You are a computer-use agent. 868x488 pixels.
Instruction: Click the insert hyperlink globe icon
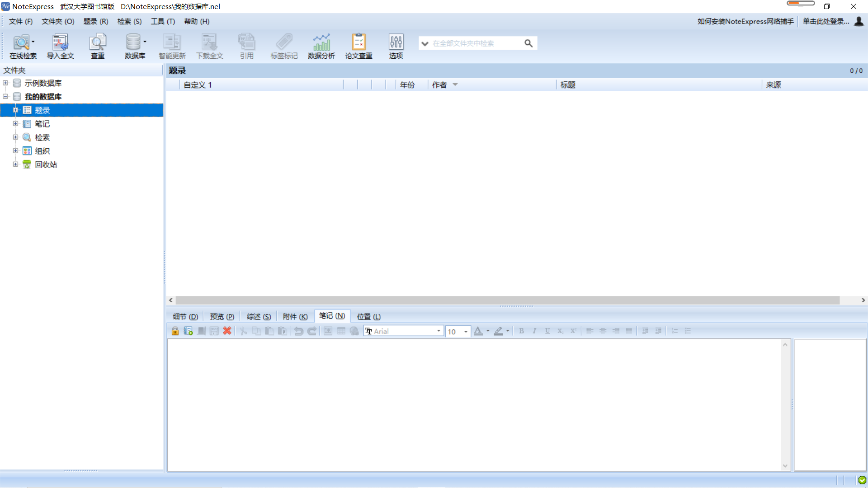click(x=354, y=331)
